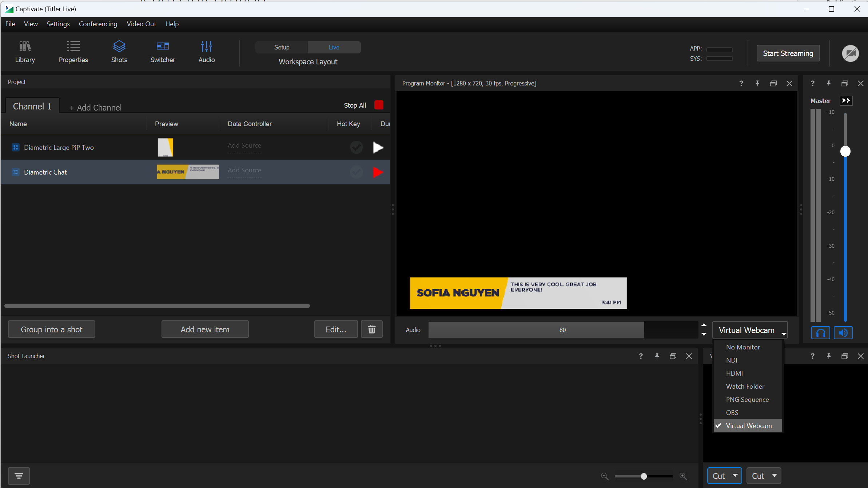
Task: Click the Start Streaming button
Action: [788, 53]
